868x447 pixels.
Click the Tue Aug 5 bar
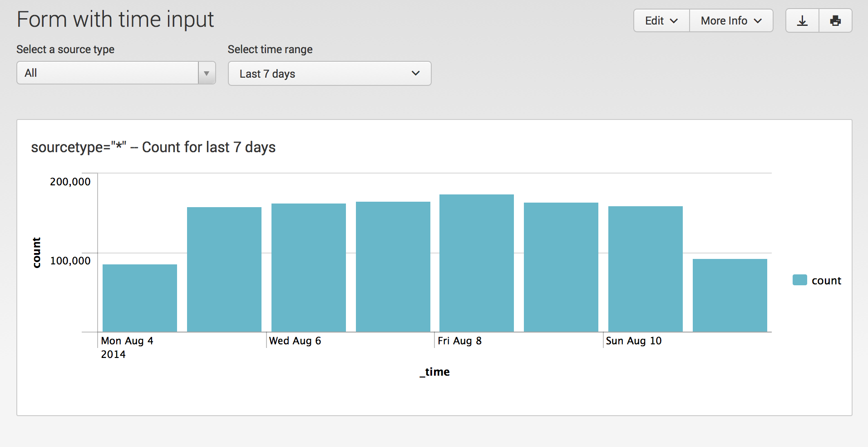224,269
